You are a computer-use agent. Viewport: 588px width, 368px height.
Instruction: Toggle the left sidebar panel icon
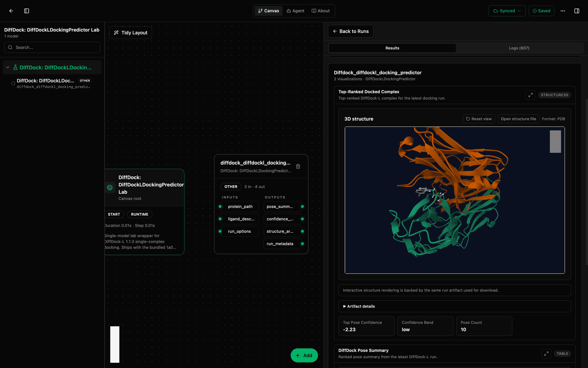pyautogui.click(x=27, y=11)
